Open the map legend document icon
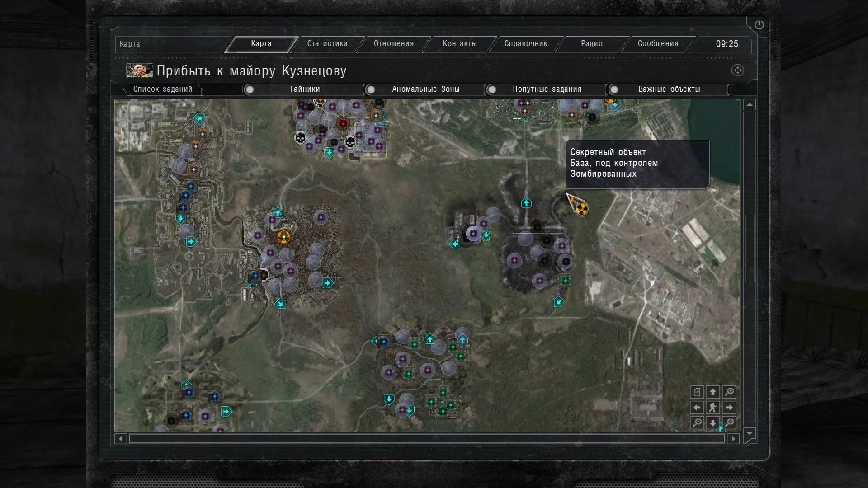 pos(697,392)
